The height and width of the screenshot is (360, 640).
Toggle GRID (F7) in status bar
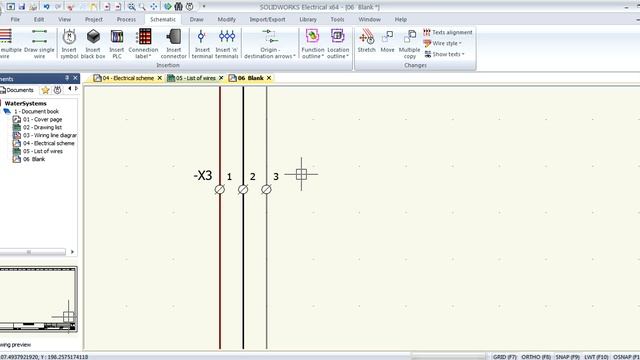coord(504,357)
